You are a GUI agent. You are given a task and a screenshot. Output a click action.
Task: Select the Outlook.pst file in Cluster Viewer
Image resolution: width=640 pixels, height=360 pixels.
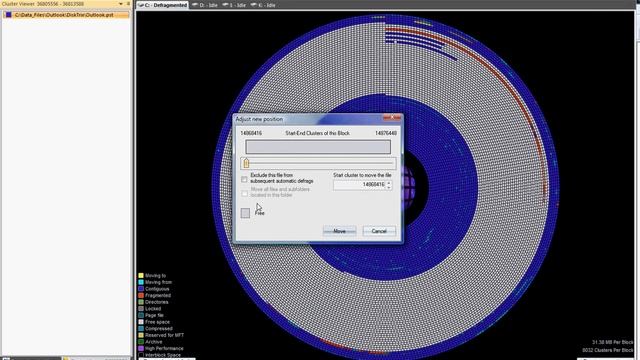[65, 15]
